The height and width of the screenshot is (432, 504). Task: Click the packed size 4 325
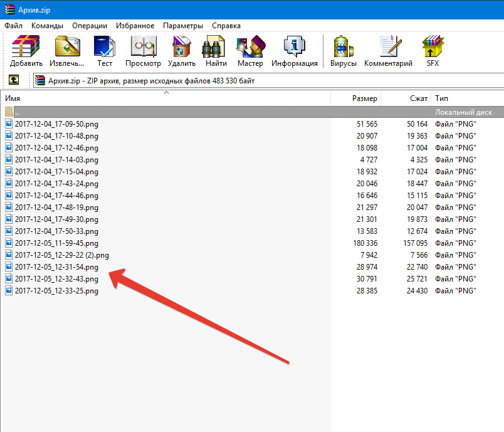coord(419,160)
